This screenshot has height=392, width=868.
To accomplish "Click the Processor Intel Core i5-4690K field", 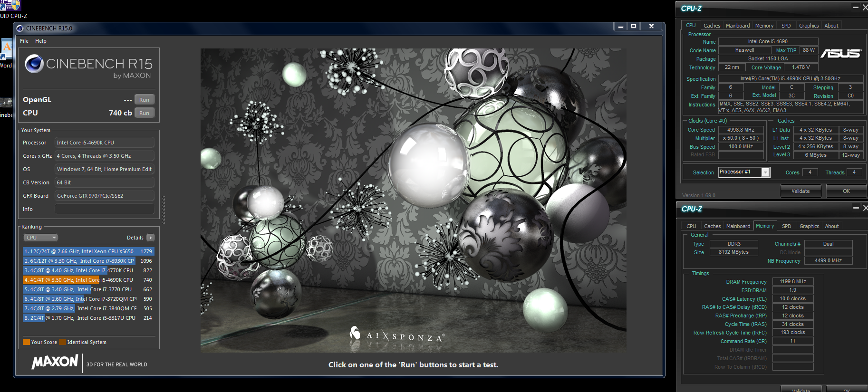I will coord(105,143).
